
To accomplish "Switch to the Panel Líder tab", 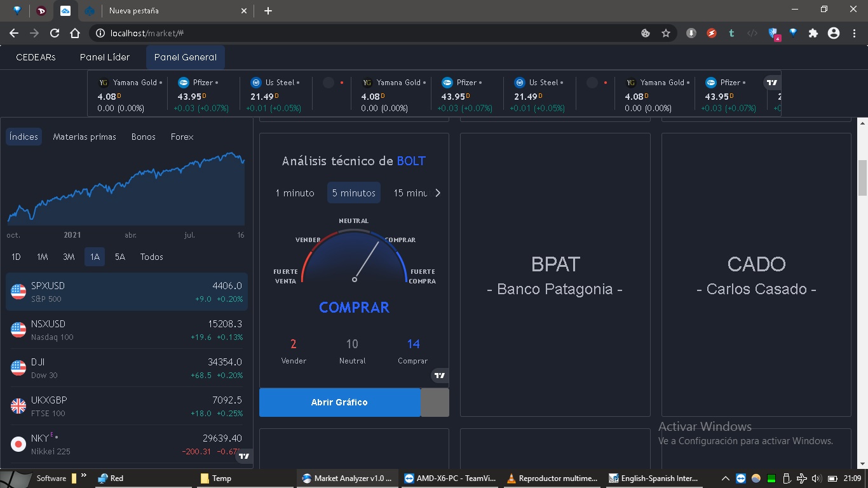I will tap(105, 57).
